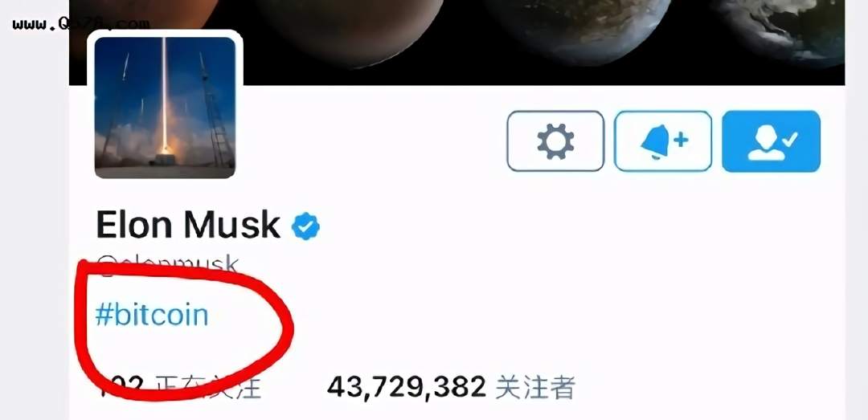The width and height of the screenshot is (868, 420).
Task: View the 43,729,382 followers list
Action: tap(451, 387)
